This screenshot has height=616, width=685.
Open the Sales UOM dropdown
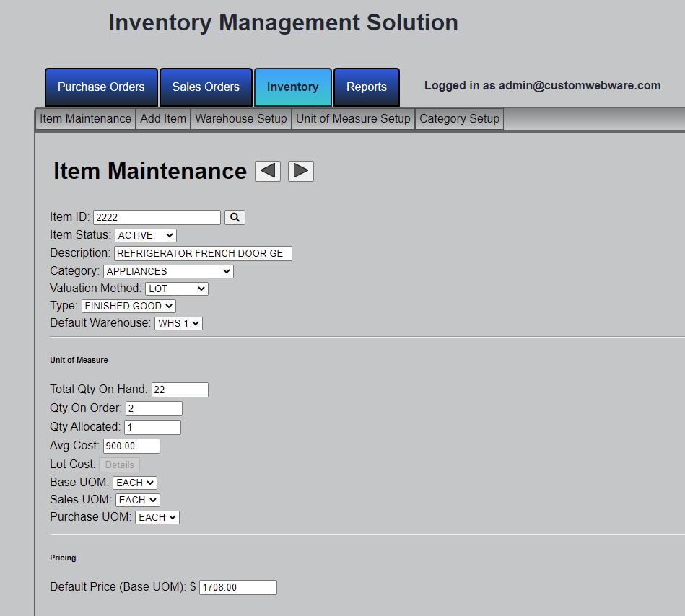[x=138, y=500]
